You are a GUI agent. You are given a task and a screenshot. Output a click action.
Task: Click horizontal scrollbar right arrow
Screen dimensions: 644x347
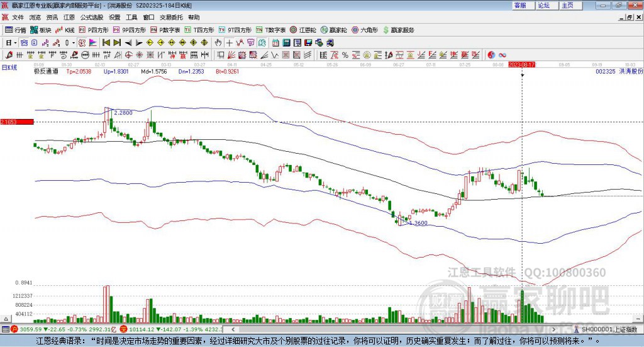(553, 329)
